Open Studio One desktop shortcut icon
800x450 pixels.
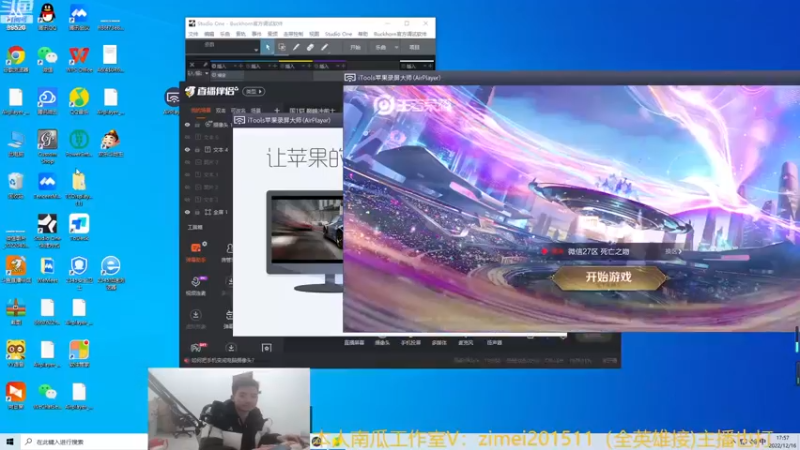tap(47, 223)
